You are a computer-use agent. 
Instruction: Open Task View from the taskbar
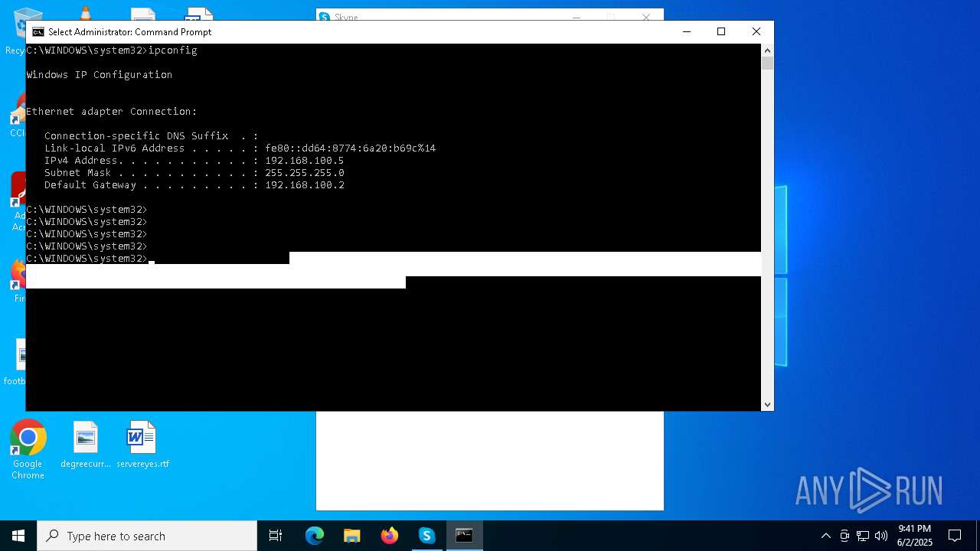[x=276, y=536]
